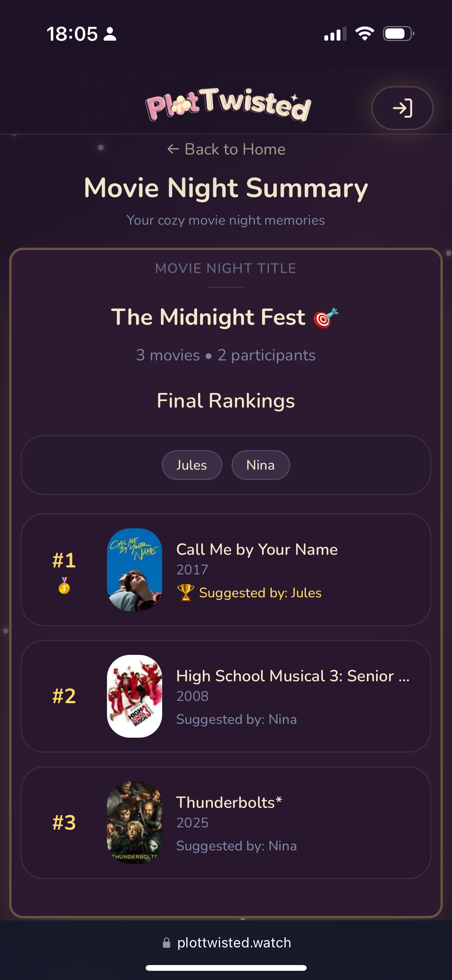
Task: Click the cellular signal bars icon
Action: (x=335, y=34)
